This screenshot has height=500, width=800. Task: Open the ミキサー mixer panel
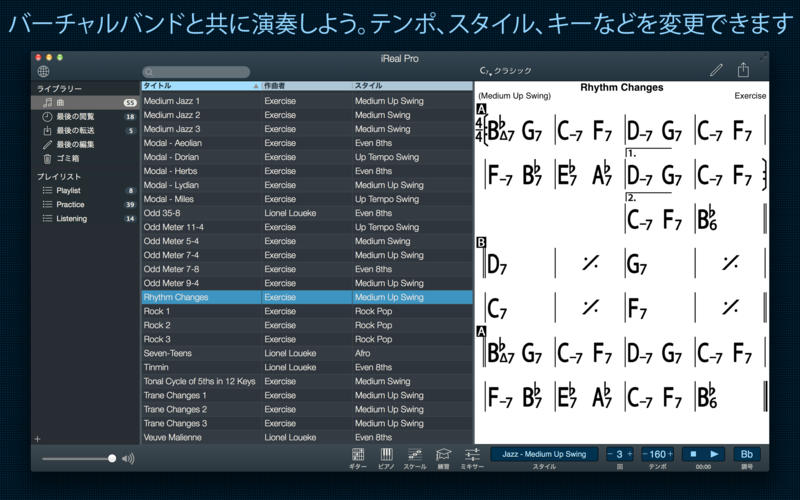[x=472, y=458]
